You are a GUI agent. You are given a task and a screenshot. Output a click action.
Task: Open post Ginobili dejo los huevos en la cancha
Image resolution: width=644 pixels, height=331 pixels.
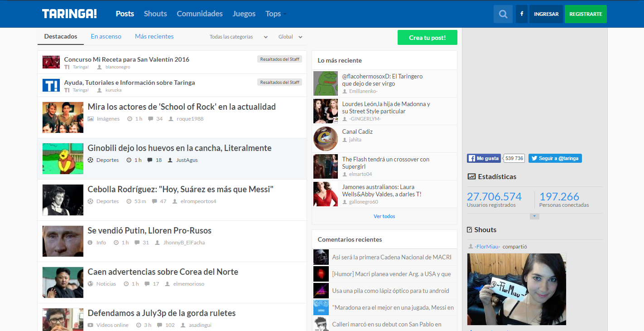[179, 148]
